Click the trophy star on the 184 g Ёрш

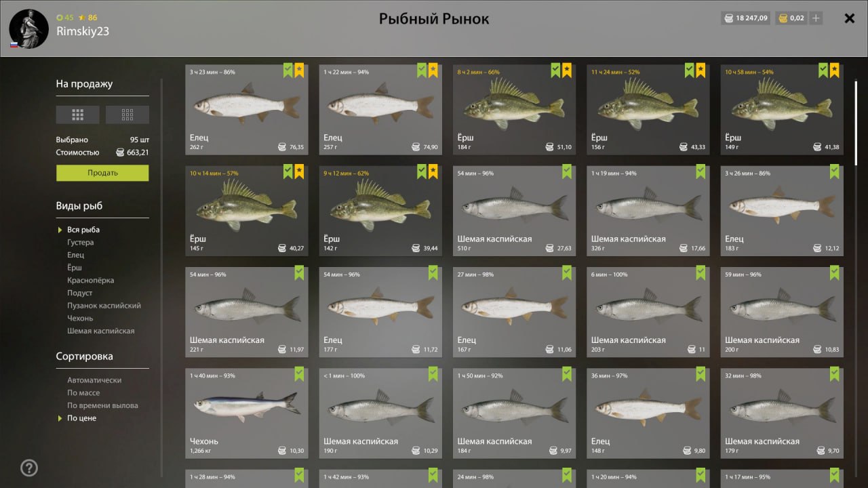coord(568,70)
